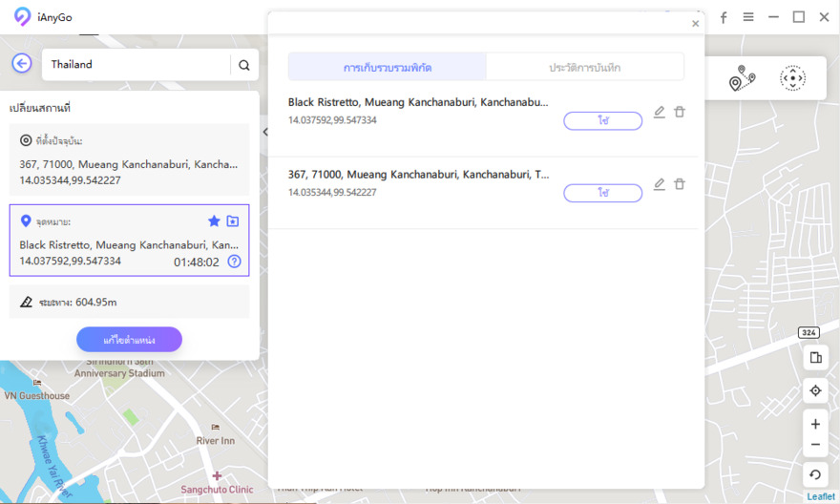Use the 367, 71000 saved location
840x504 pixels.
coord(602,193)
